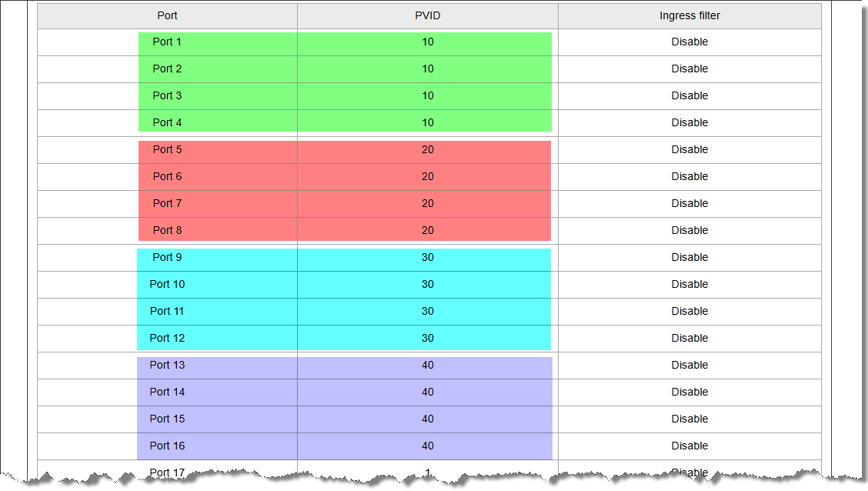868x491 pixels.
Task: Click Disable ingress filter for Port 14
Action: tap(689, 392)
